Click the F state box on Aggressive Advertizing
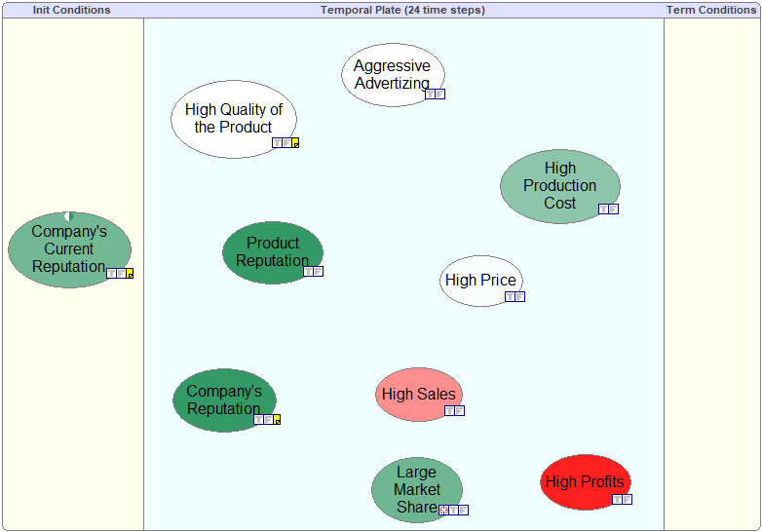The width and height of the screenshot is (762, 532). pos(439,95)
